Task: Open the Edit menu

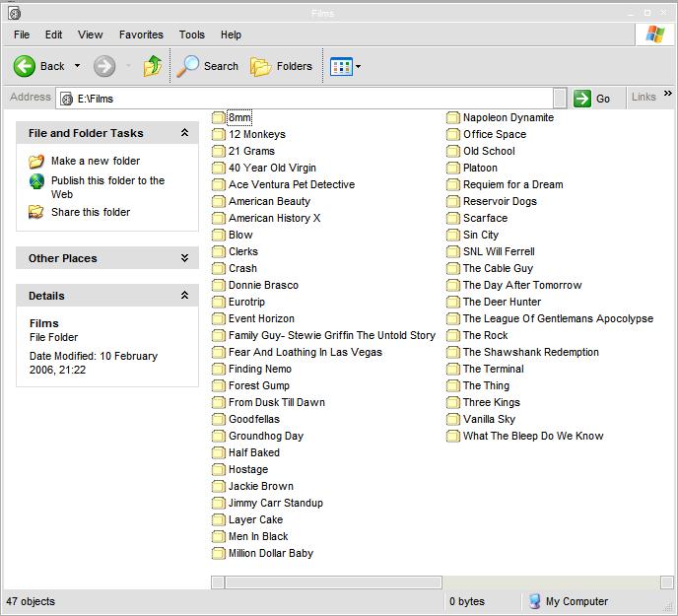Action: click(53, 34)
